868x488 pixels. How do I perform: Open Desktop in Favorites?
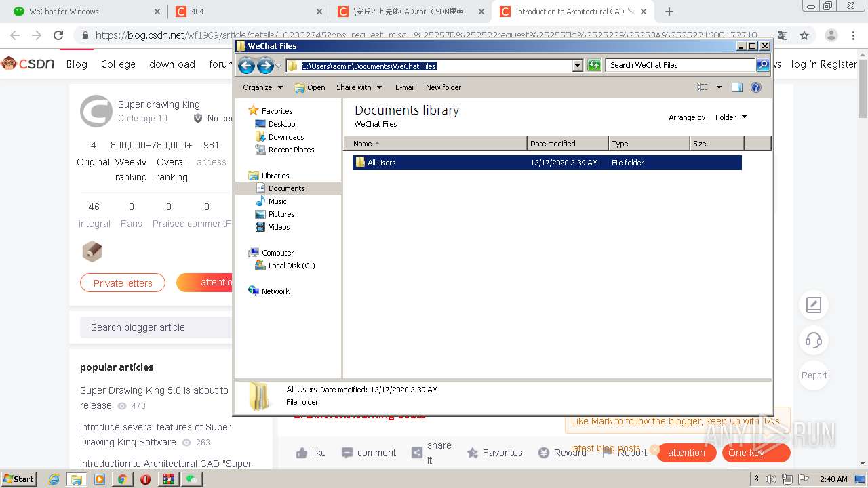click(275, 124)
